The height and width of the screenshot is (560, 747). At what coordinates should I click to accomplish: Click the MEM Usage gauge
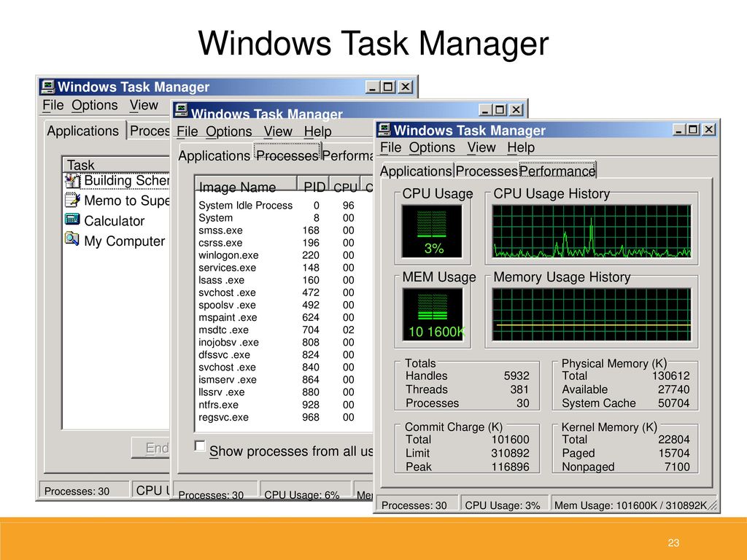coord(433,315)
